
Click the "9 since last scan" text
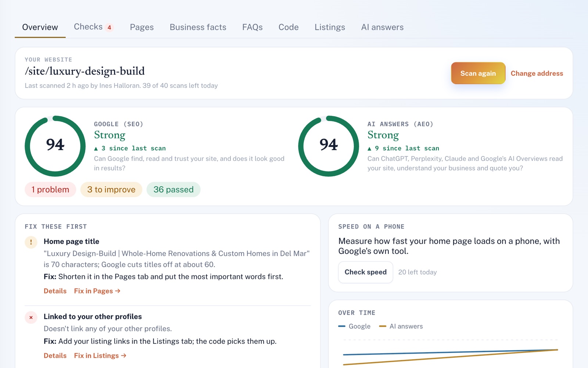[404, 148]
